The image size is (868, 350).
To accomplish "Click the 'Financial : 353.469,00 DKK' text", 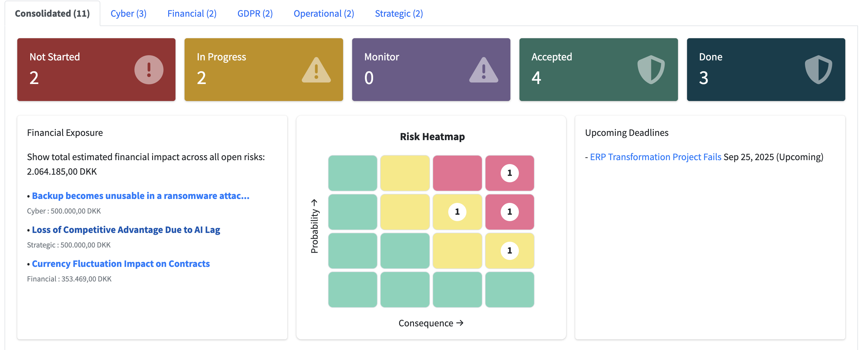I will pos(69,279).
